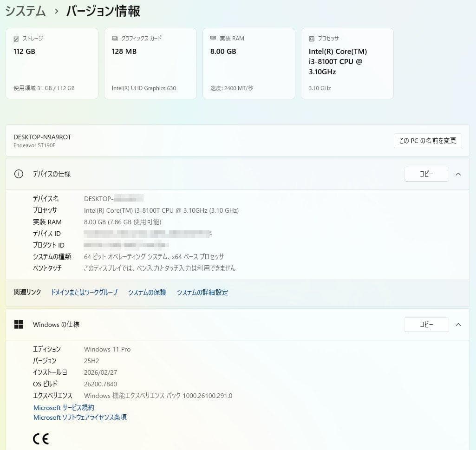Image resolution: width=476 pixels, height=450 pixels.
Task: Go back to システム breadcrumb
Action: 26,11
